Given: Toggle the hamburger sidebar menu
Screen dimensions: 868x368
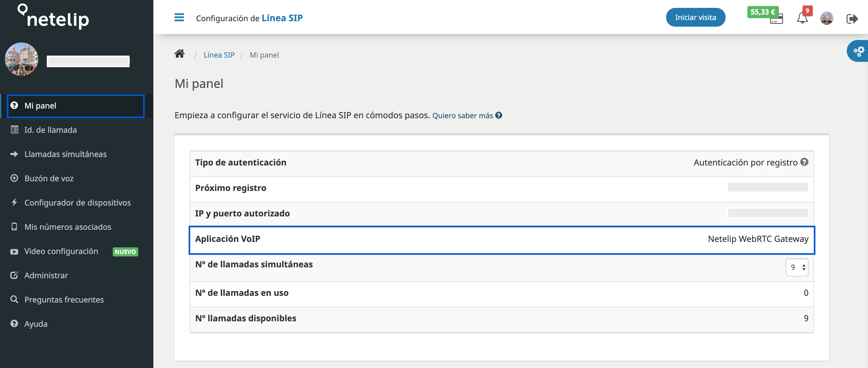Looking at the screenshot, I should (x=179, y=18).
